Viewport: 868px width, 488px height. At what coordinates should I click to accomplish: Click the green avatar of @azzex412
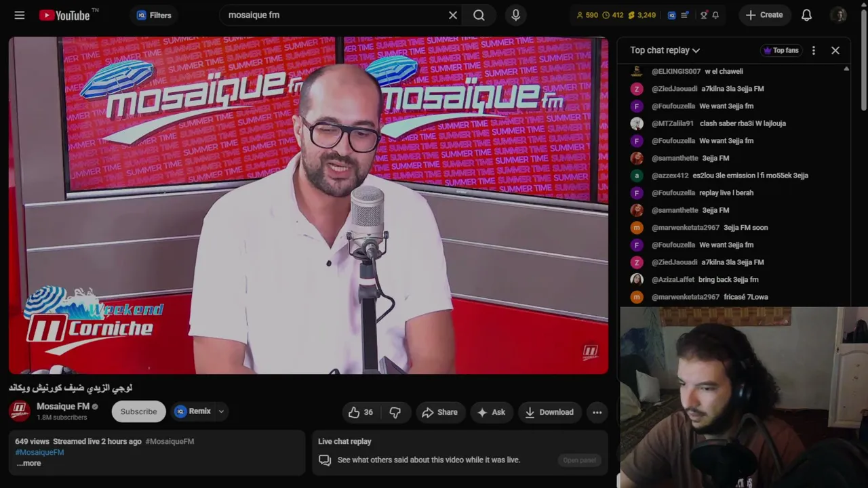pyautogui.click(x=637, y=176)
